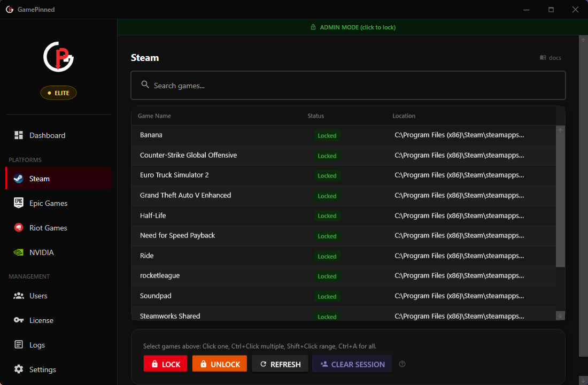Screen dimensions: 588x385
Task: Click the Users people icon
Action: click(18, 296)
